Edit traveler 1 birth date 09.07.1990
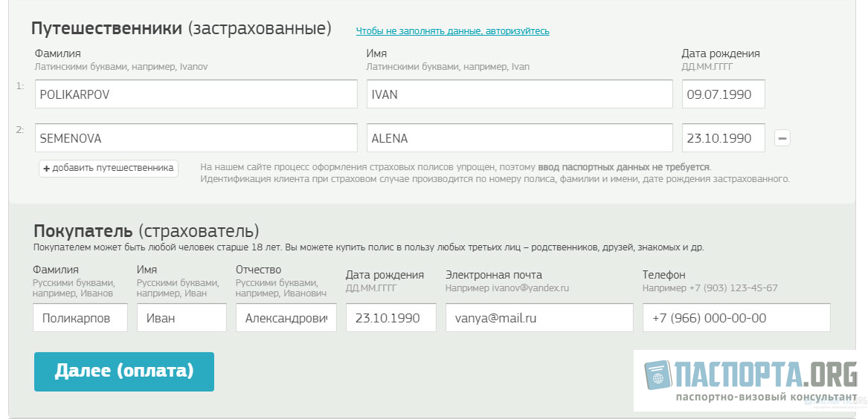Viewport: 868px width, 419px height. (724, 94)
